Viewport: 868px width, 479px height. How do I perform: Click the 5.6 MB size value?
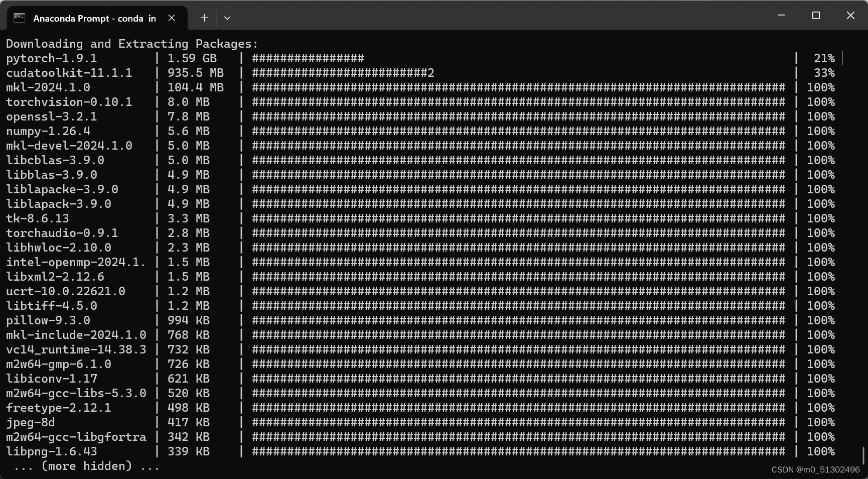click(189, 131)
